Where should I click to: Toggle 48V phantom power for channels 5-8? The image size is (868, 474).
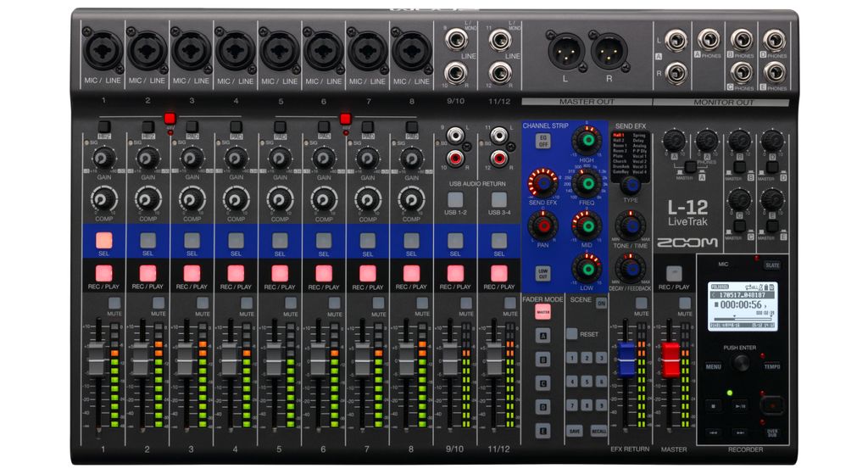(x=346, y=119)
